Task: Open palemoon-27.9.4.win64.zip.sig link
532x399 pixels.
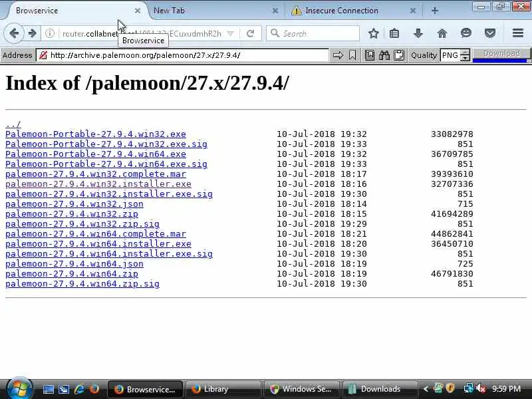Action: [82, 284]
